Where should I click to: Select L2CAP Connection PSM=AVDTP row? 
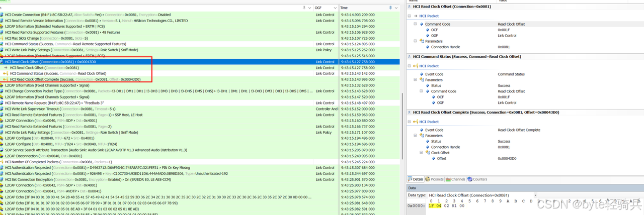point(200,191)
